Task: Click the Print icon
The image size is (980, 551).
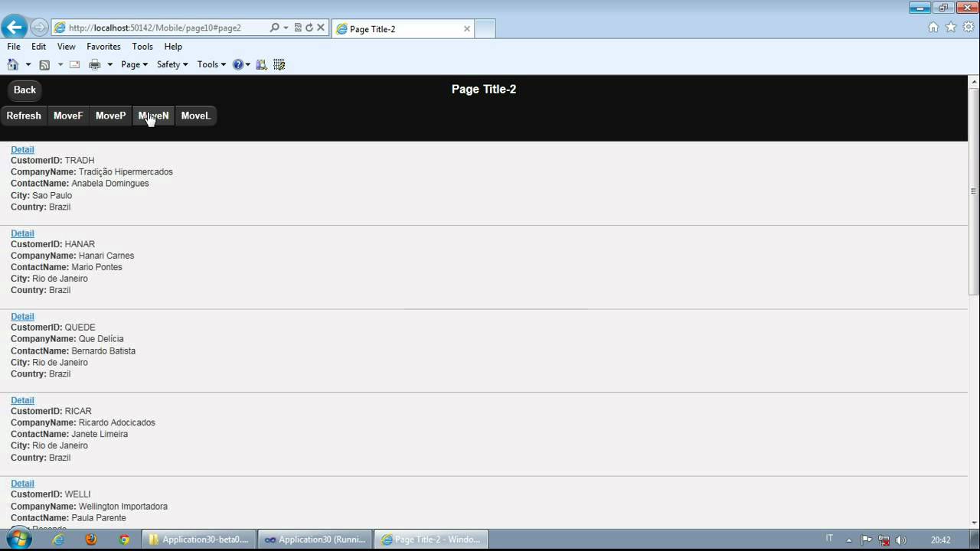Action: click(95, 65)
